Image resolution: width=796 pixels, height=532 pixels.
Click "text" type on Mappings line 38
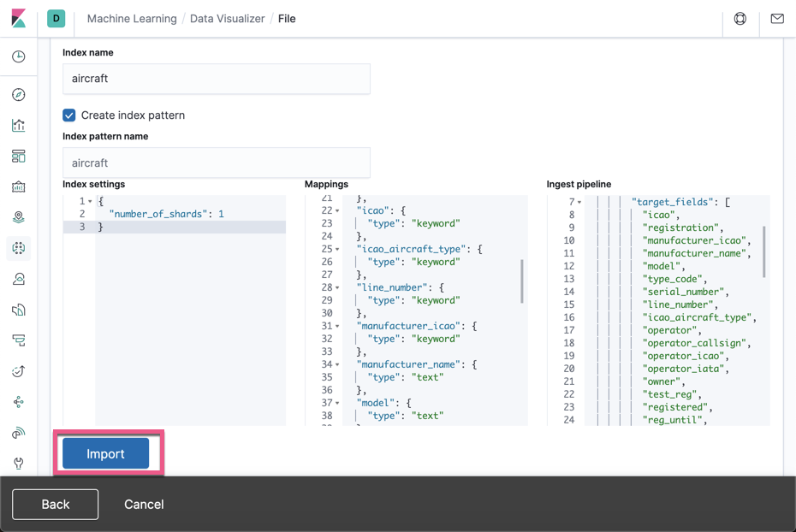[427, 416]
